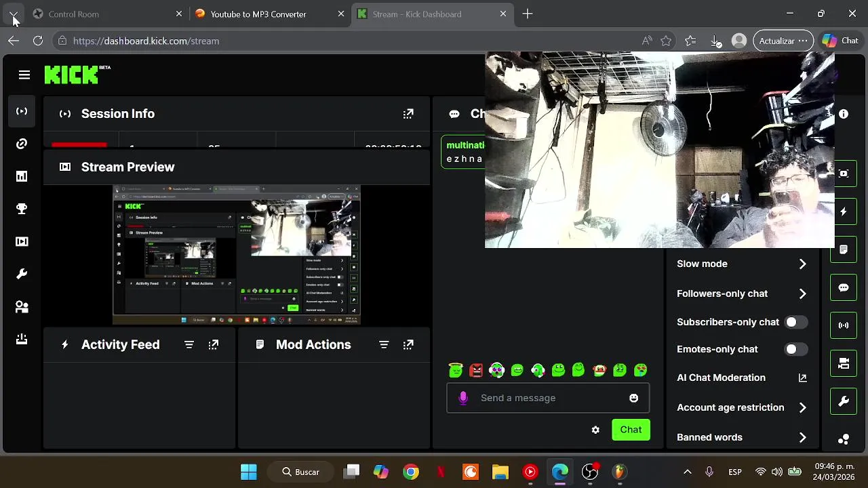
Task: Pop out the Session Info panel
Action: (408, 114)
